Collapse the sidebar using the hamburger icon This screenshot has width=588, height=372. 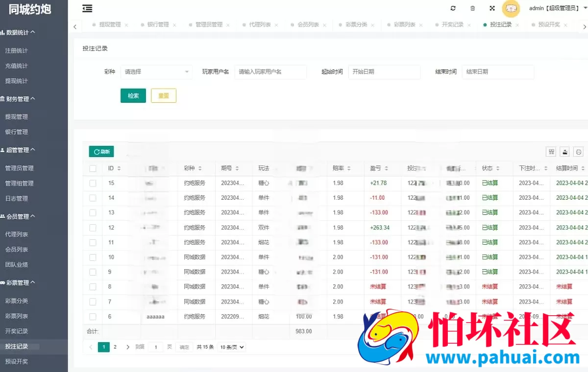click(x=87, y=8)
